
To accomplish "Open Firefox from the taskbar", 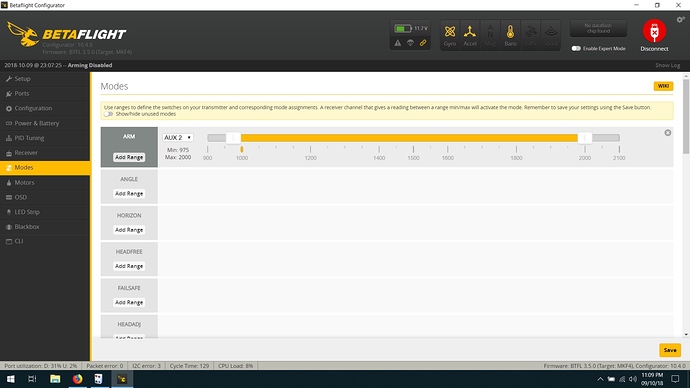I will coord(77,379).
